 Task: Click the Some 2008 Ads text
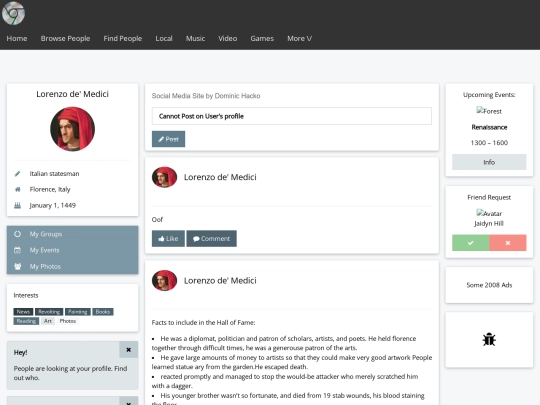point(489,285)
